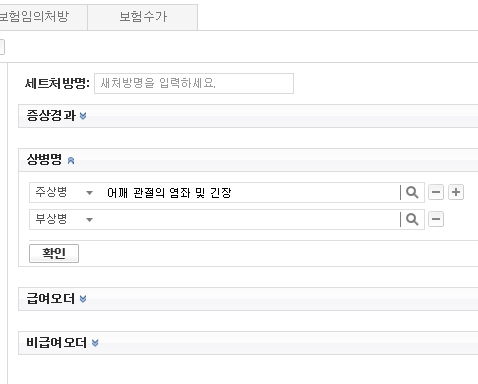The image size is (478, 384).
Task: Focus the 세트처방명 input field
Action: pos(194,83)
